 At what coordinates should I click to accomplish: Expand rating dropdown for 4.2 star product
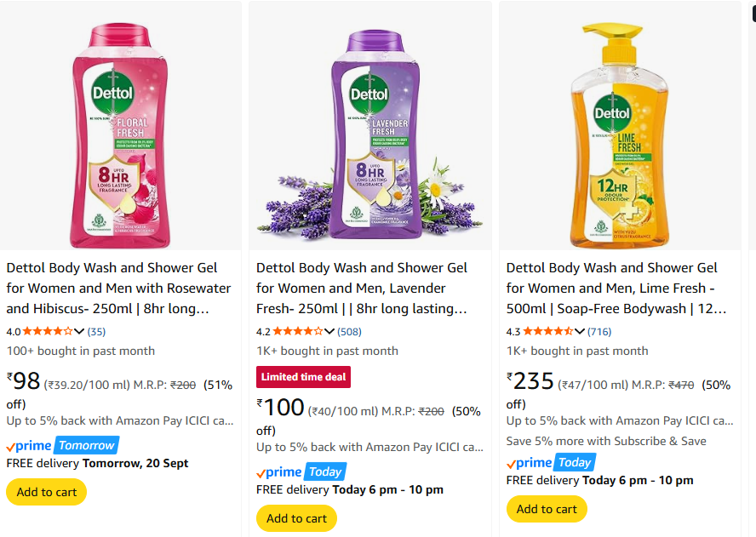[x=329, y=331]
